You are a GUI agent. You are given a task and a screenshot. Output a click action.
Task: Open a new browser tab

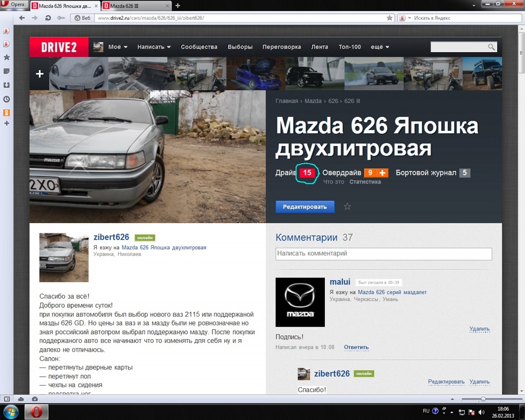click(178, 5)
